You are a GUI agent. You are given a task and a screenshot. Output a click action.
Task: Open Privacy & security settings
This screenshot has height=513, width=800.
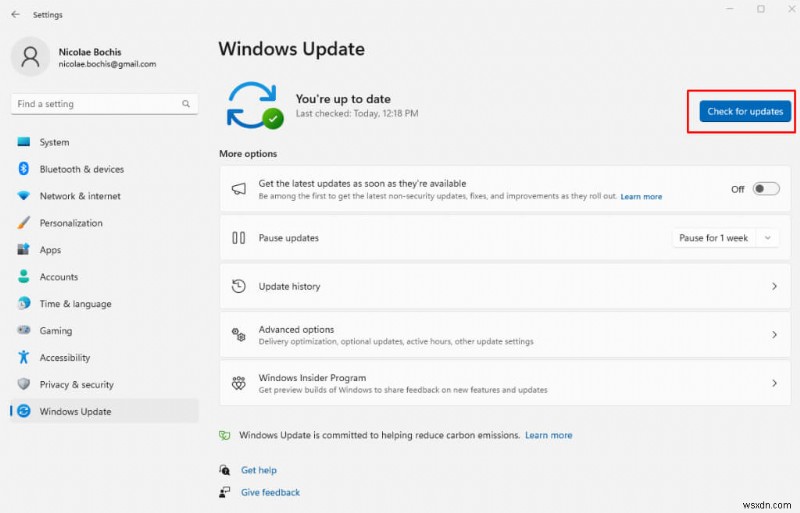click(104, 384)
